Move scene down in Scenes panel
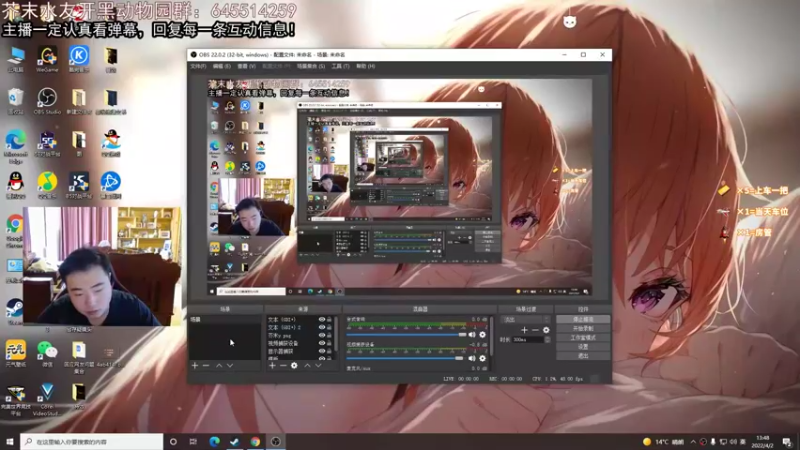The image size is (800, 450). coord(230,365)
